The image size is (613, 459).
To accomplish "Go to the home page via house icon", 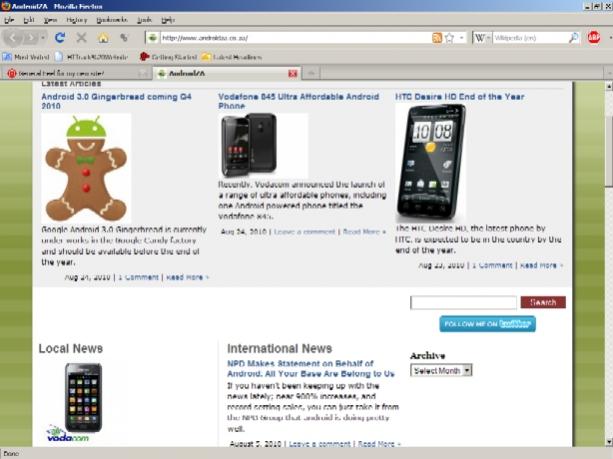I will [103, 38].
